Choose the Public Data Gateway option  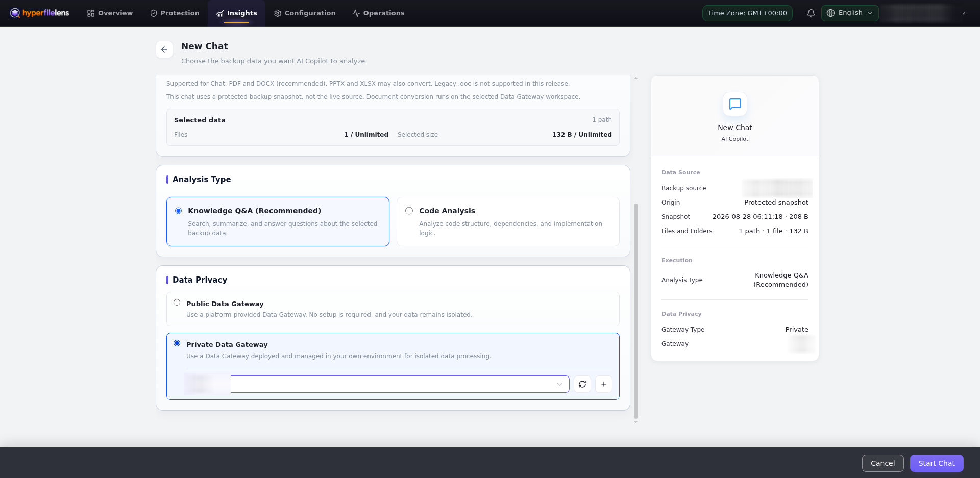pos(393,309)
